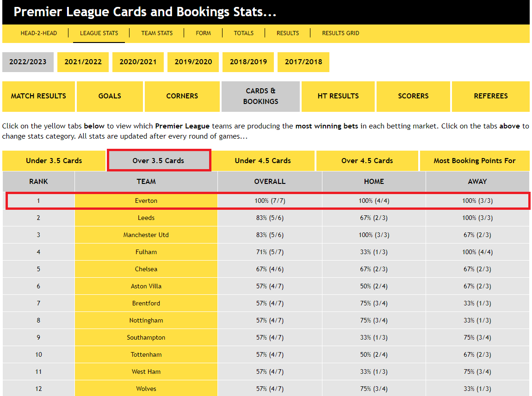Switch to the RESULTS GRID tab
Image resolution: width=532 pixels, height=396 pixels.
click(x=340, y=33)
